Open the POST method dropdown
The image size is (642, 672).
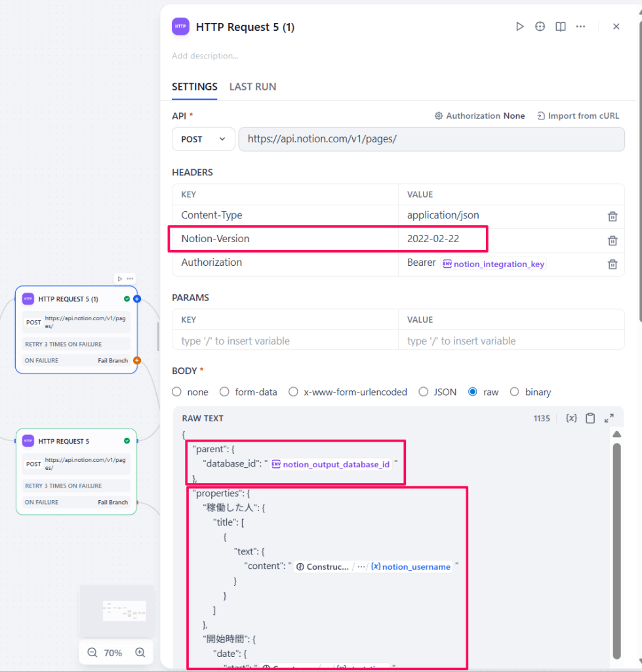203,139
